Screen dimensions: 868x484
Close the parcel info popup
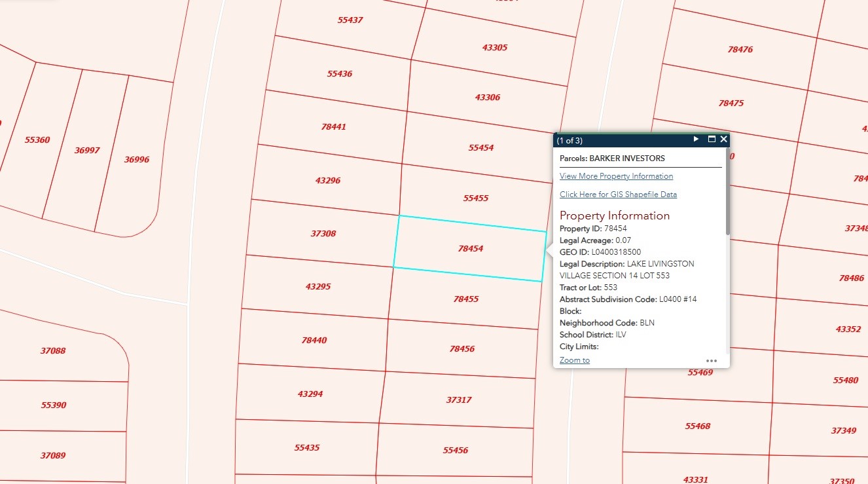pos(723,140)
